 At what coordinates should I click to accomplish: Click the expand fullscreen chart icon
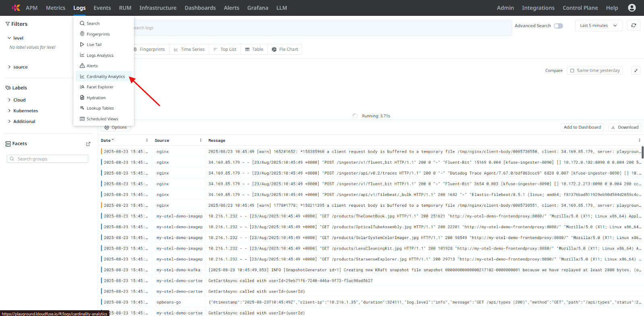[x=636, y=71]
